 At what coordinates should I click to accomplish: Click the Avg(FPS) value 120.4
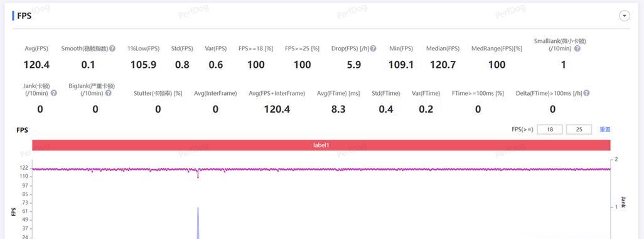[36, 65]
